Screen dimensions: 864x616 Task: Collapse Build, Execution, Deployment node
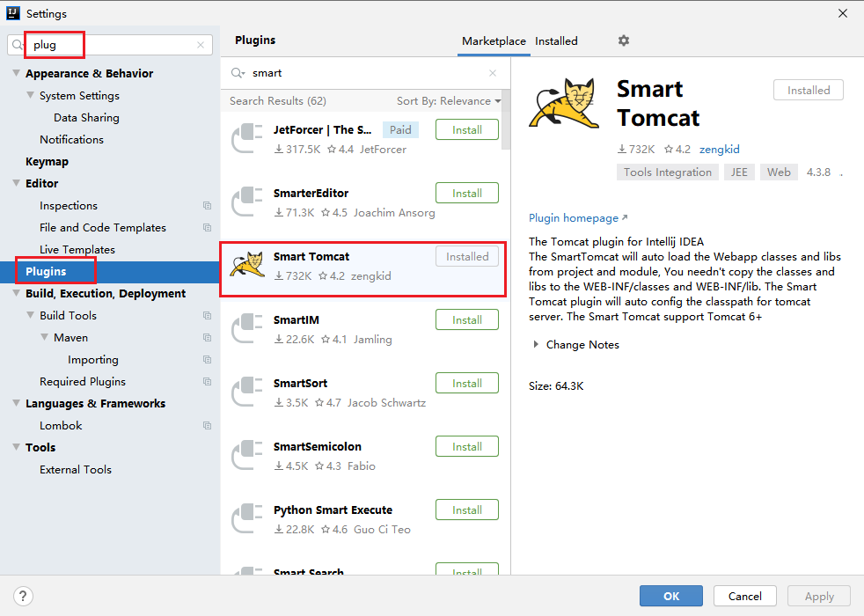17,294
